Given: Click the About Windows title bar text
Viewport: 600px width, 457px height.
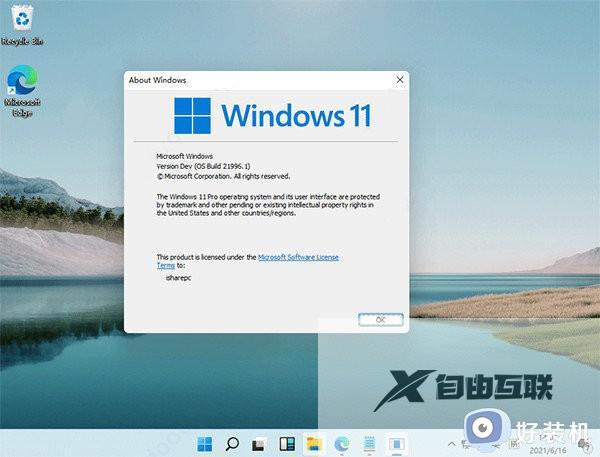Looking at the screenshot, I should click(x=157, y=80).
